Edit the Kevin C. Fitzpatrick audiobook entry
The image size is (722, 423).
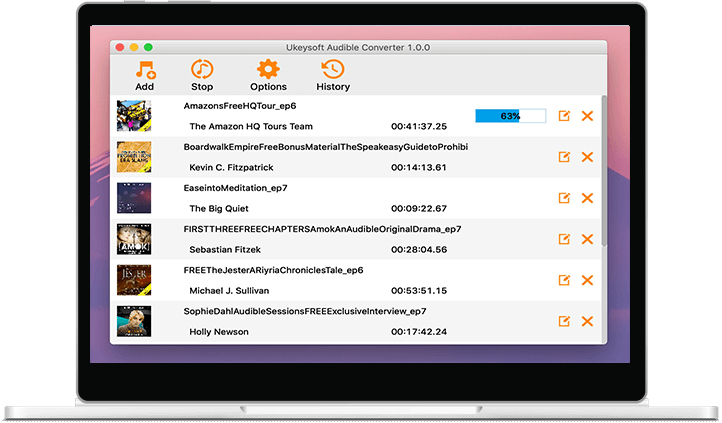(x=564, y=157)
